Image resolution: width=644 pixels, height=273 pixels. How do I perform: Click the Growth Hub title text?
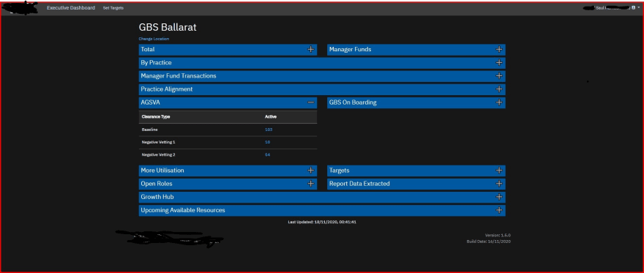[157, 197]
